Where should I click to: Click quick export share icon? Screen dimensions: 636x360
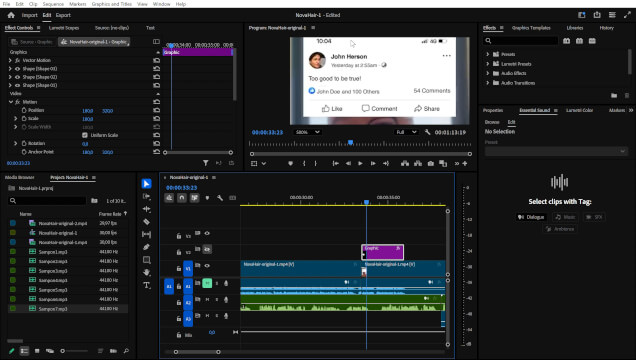[597, 15]
